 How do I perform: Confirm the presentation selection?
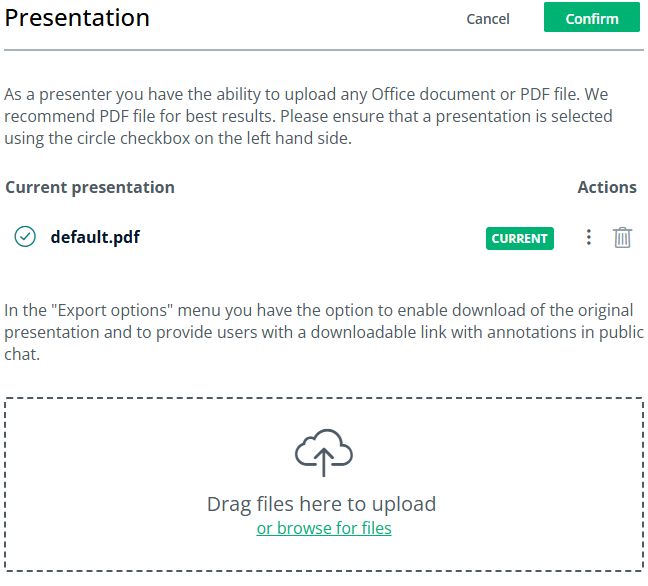(x=591, y=17)
